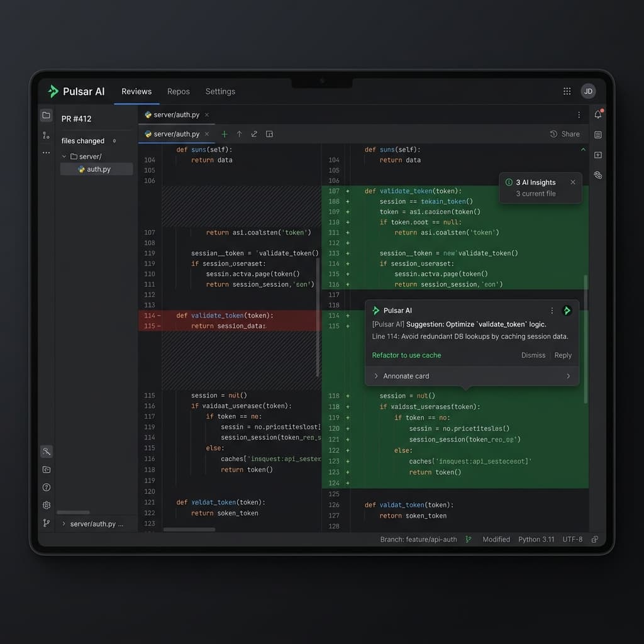
Task: Open the preview panel icon in right sidebar
Action: tap(598, 155)
